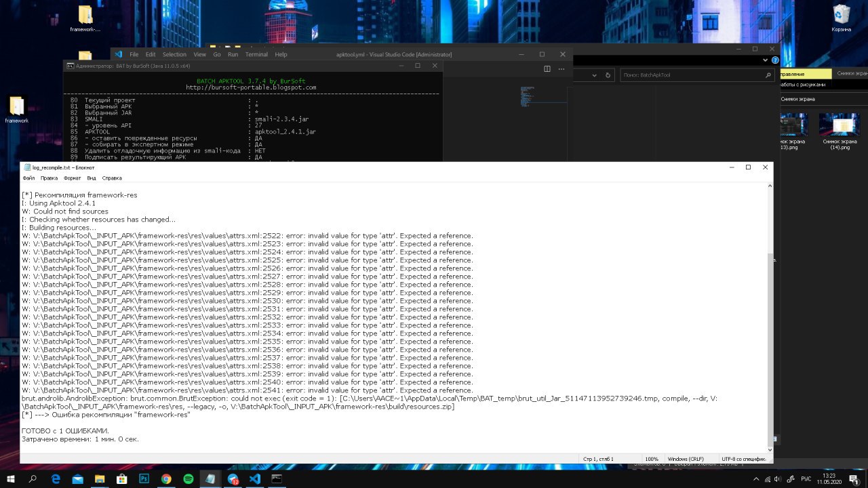Open Microsoft Edge from taskbar

coord(56,479)
